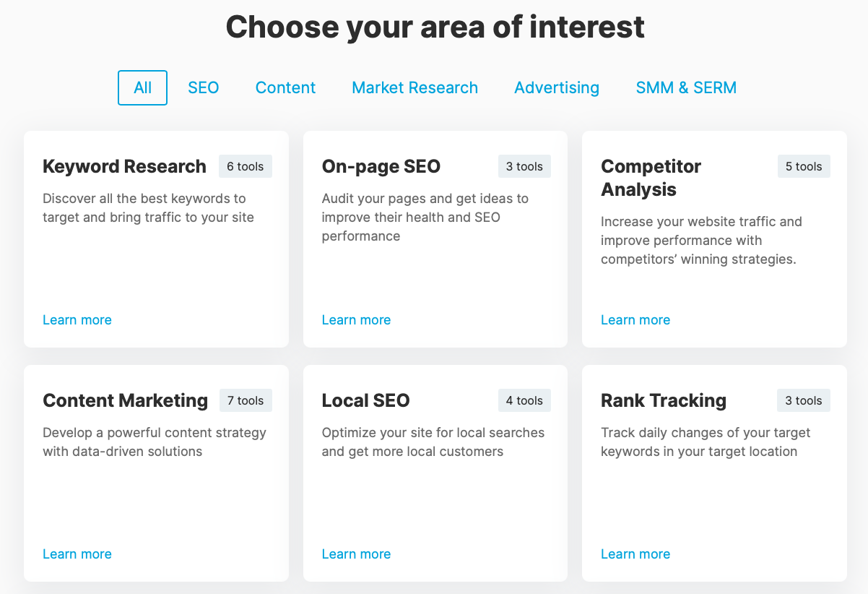Show the Market Research category
This screenshot has height=594, width=868.
(x=415, y=87)
